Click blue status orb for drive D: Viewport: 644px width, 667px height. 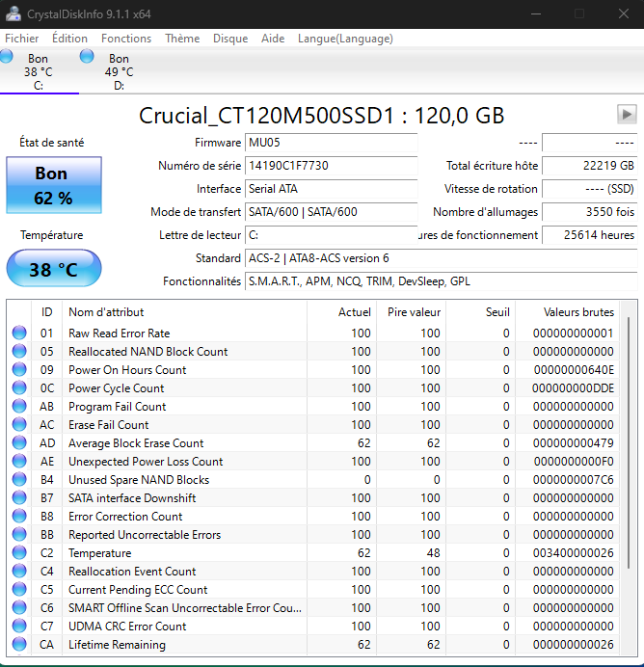(87, 56)
